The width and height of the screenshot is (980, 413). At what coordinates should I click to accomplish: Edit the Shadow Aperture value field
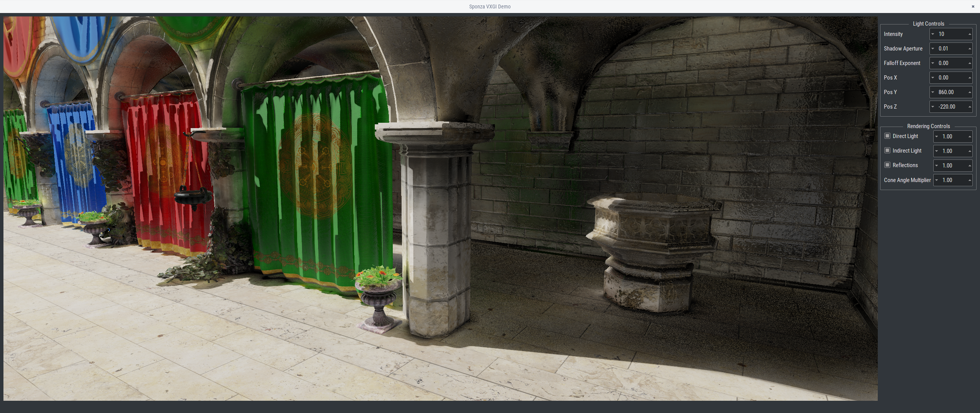point(951,49)
